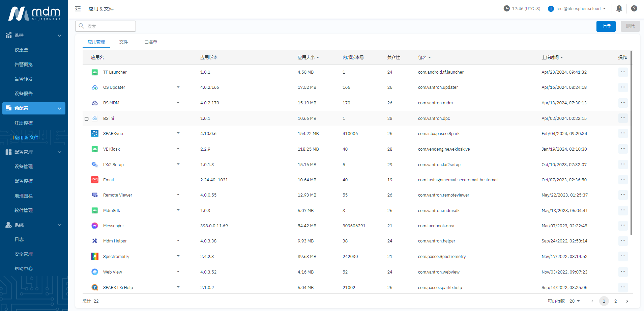Click the Spectrometry app icon
Screen dimensions: 644x311
point(95,257)
